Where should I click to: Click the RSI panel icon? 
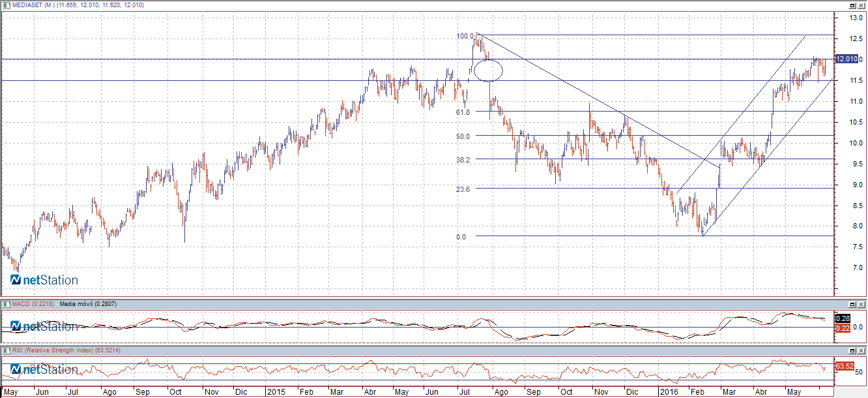(x=5, y=350)
